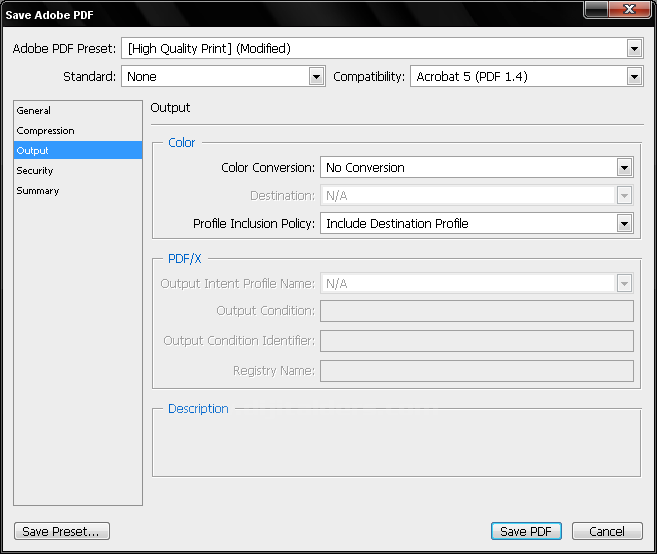The height and width of the screenshot is (554, 657).
Task: Click the Output panel title text
Action: (x=170, y=108)
